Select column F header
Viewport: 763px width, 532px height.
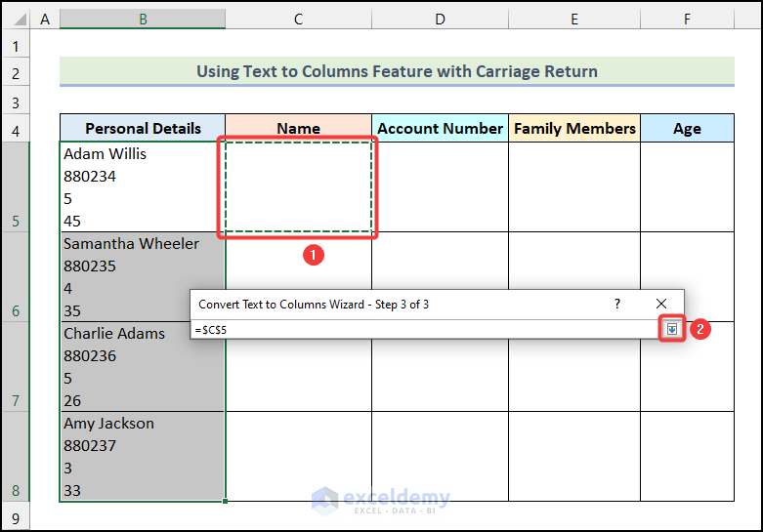coord(687,19)
